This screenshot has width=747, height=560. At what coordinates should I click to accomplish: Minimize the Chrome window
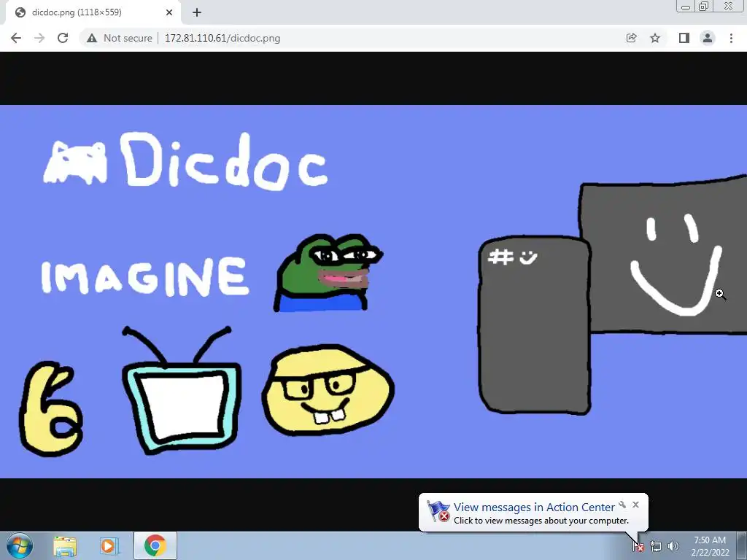686,6
